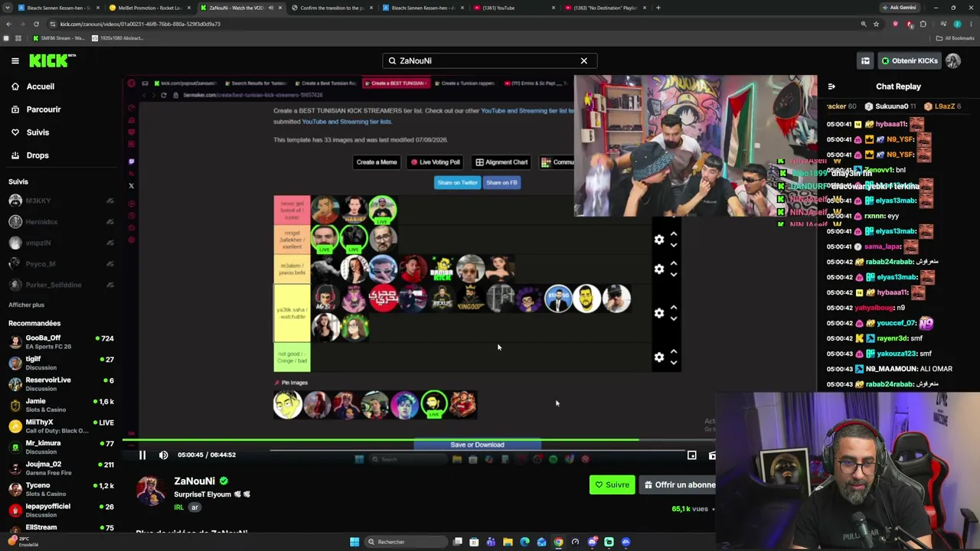The image size is (980, 551).
Task: Click Live Voting Poll button
Action: tap(435, 162)
